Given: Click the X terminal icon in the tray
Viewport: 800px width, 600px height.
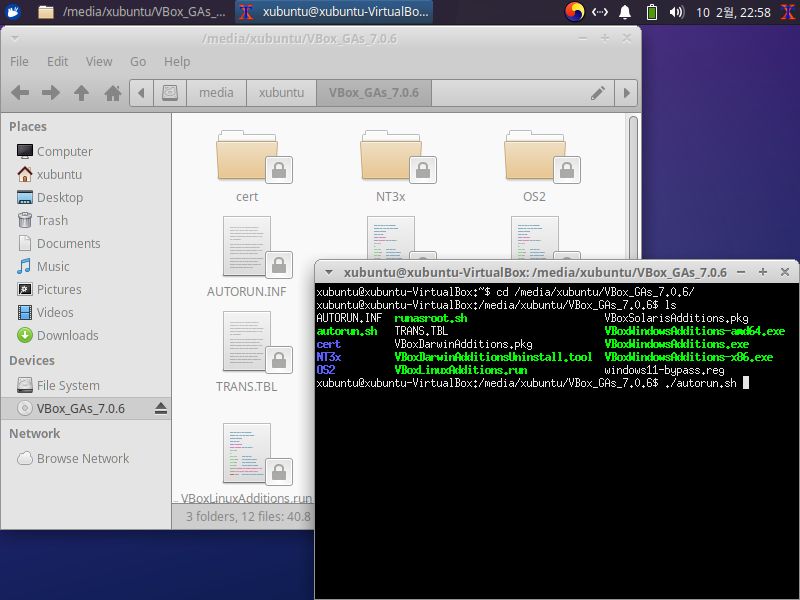Looking at the screenshot, I should 788,12.
